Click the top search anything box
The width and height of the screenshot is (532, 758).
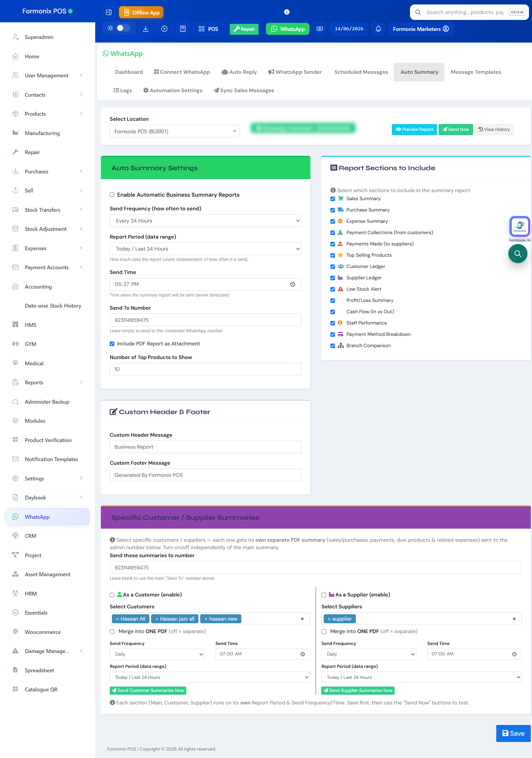(x=469, y=12)
